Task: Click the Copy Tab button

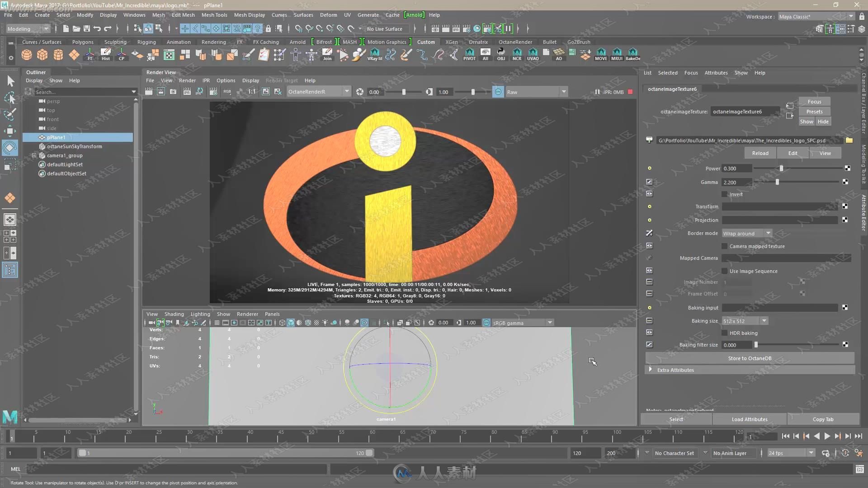Action: 823,419
